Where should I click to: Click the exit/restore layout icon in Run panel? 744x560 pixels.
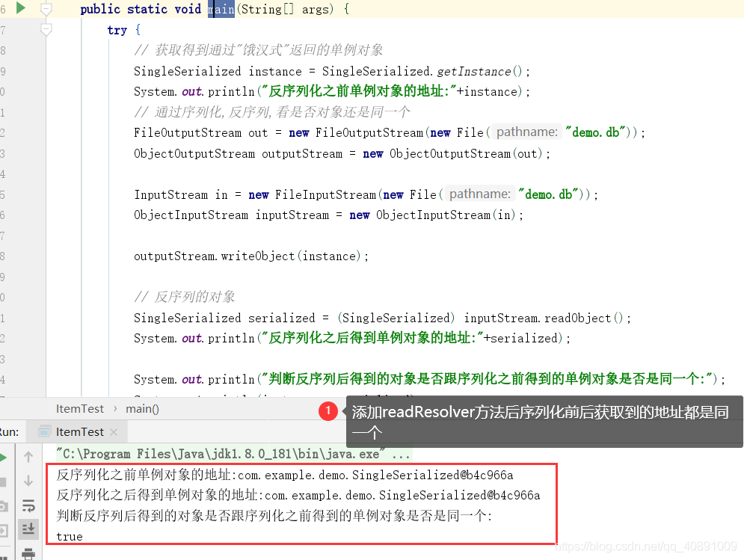coord(3,530)
